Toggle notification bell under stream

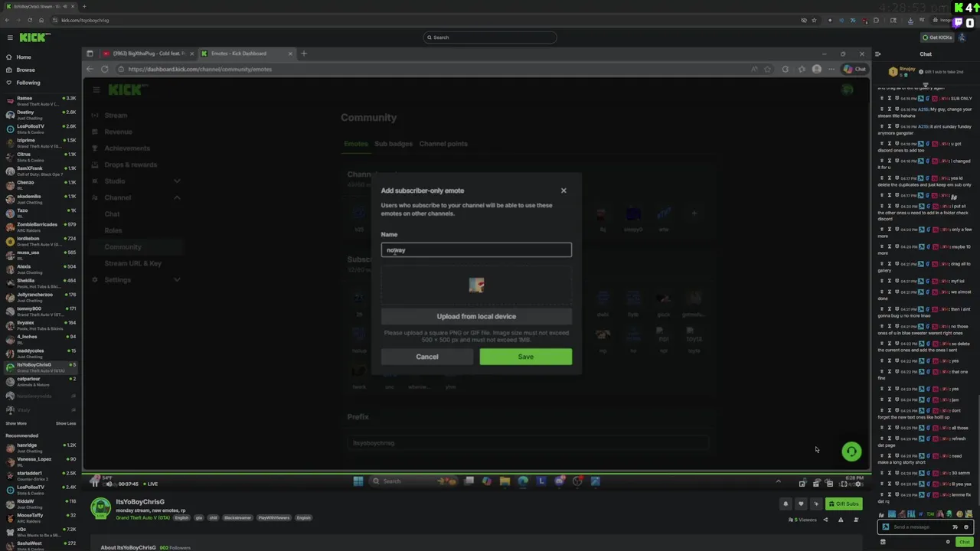click(x=786, y=504)
